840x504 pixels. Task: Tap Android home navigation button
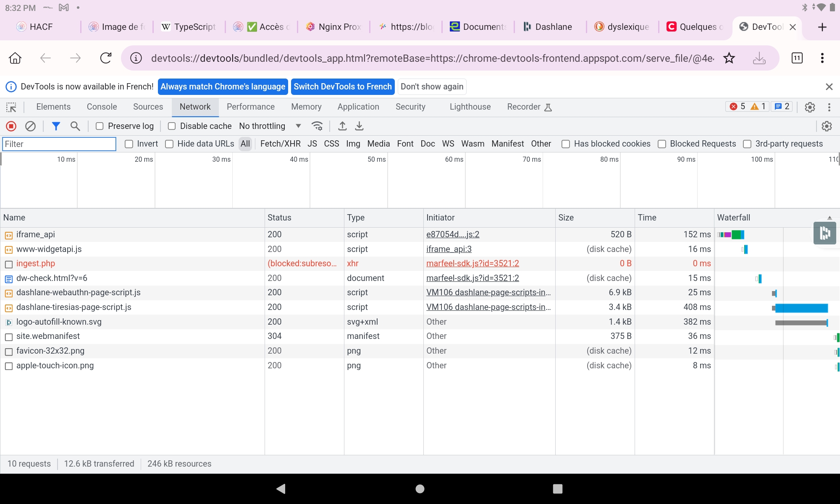tap(420, 488)
